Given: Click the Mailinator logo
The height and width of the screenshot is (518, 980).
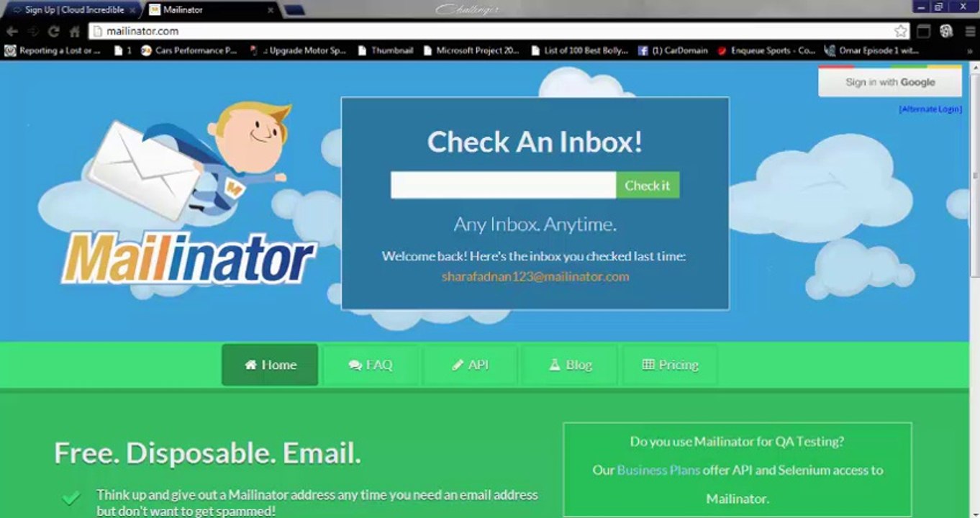Looking at the screenshot, I should point(189,258).
